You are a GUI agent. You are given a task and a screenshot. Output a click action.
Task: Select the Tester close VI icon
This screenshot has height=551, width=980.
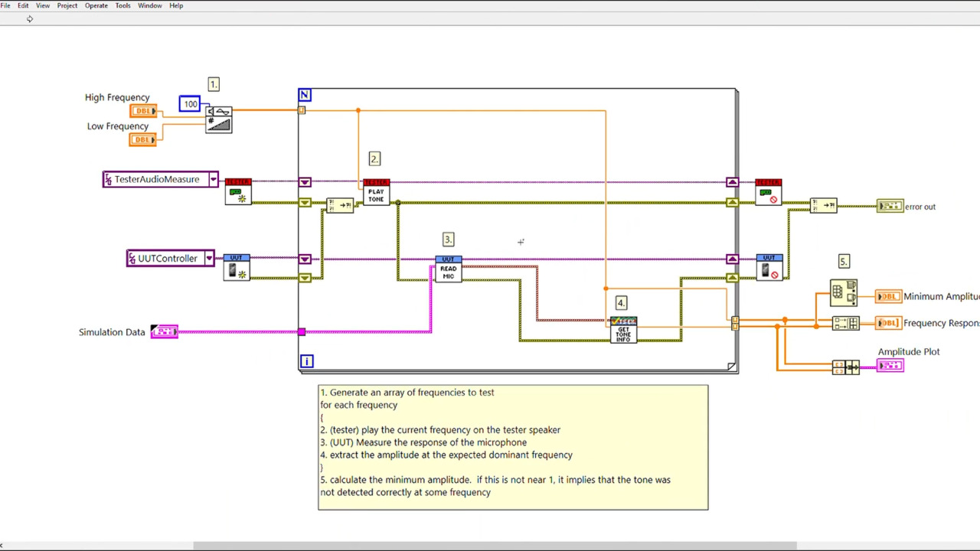pyautogui.click(x=768, y=192)
